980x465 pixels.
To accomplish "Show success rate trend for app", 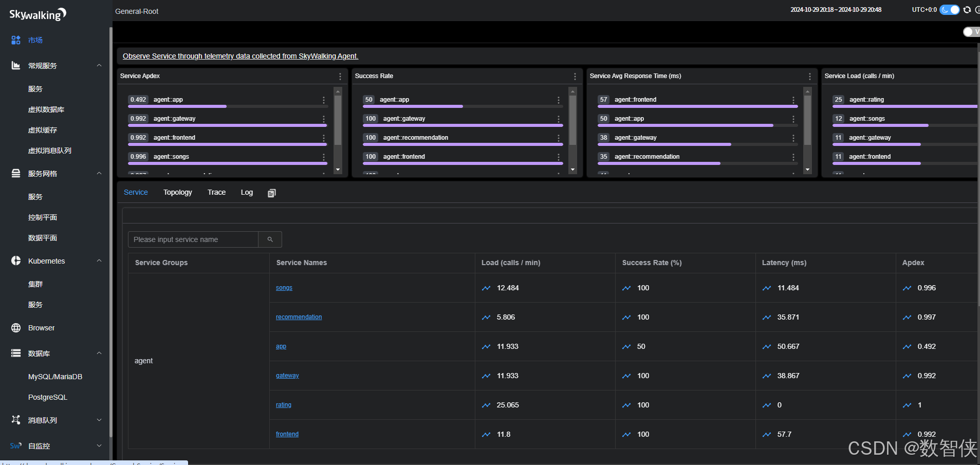I will coord(626,347).
